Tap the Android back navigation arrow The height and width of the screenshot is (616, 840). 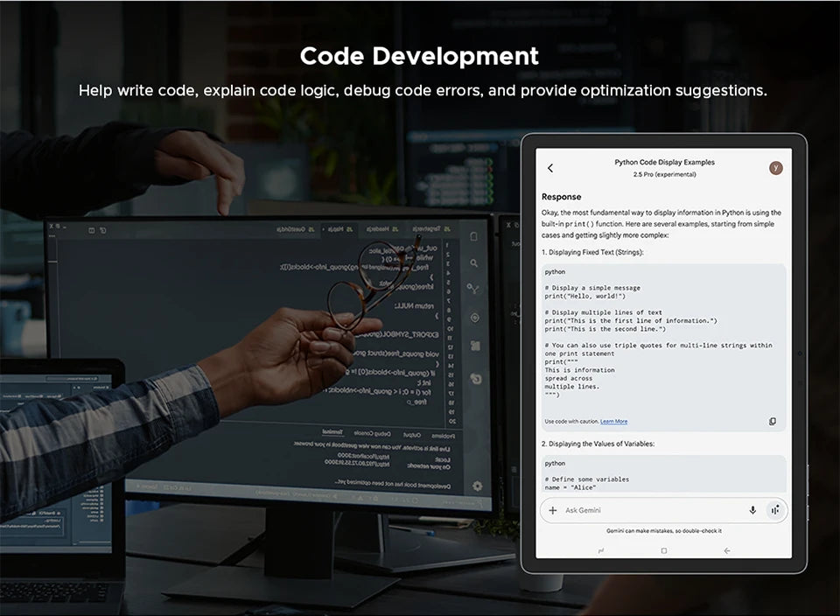click(726, 550)
